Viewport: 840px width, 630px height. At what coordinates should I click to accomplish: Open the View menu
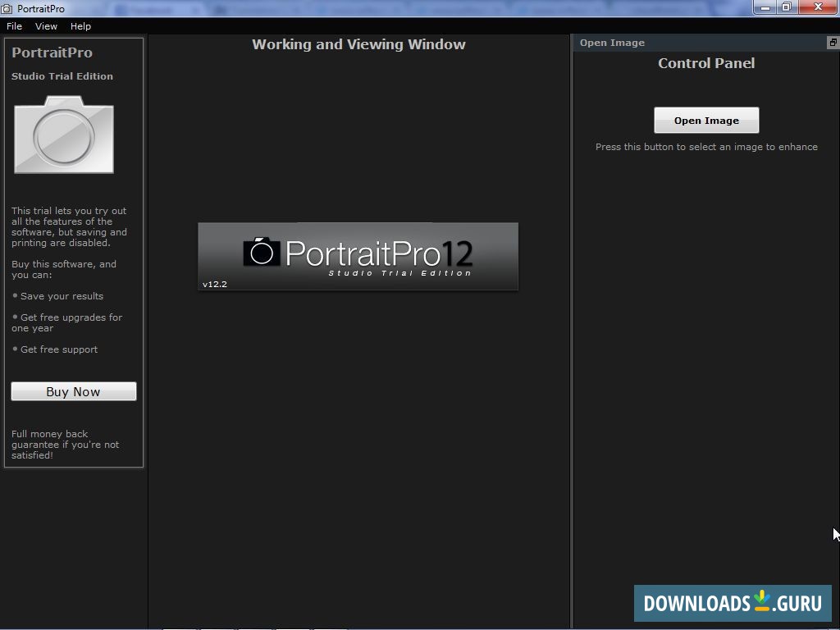click(x=46, y=25)
